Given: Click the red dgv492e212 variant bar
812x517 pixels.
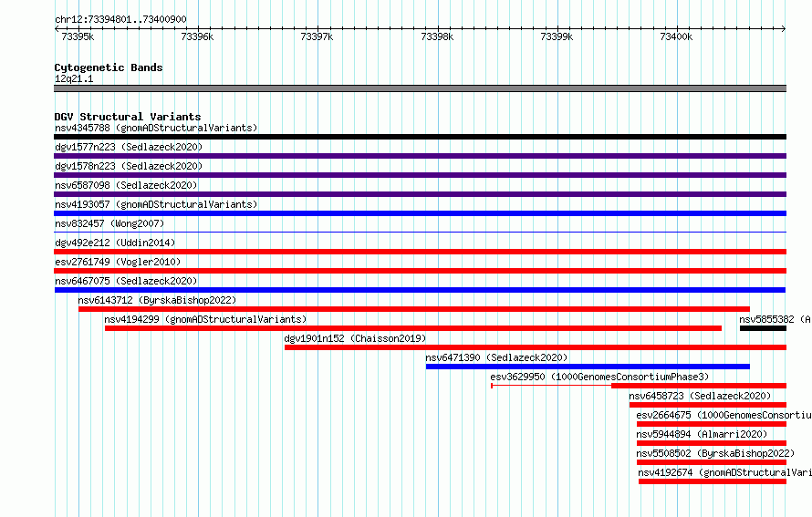Looking at the screenshot, I should click(420, 252).
